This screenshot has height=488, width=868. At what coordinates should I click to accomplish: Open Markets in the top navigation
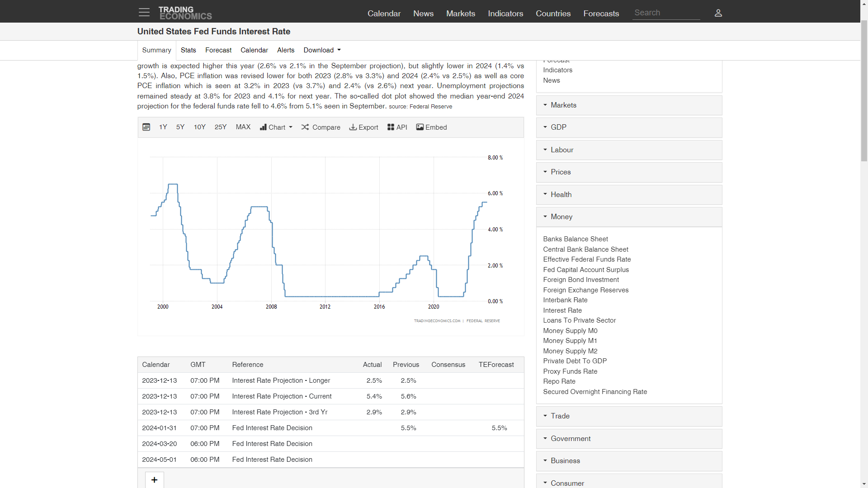coord(460,14)
